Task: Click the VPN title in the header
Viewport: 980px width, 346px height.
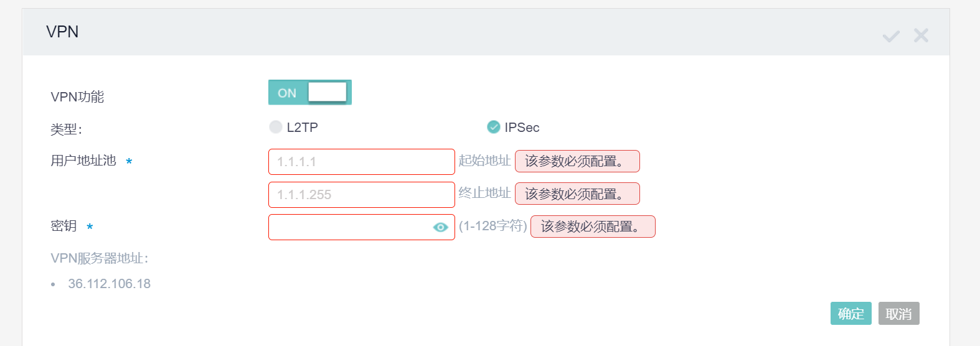Action: [62, 32]
